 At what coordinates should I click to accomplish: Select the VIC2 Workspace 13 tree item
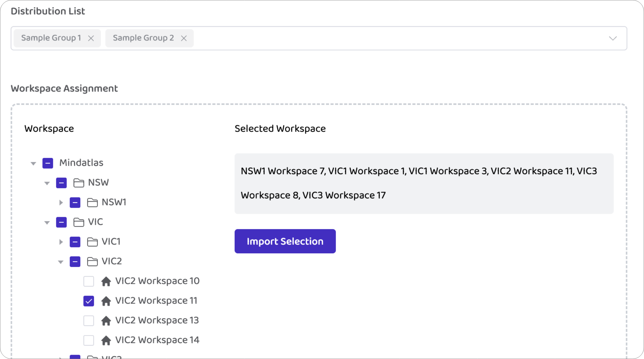(157, 321)
